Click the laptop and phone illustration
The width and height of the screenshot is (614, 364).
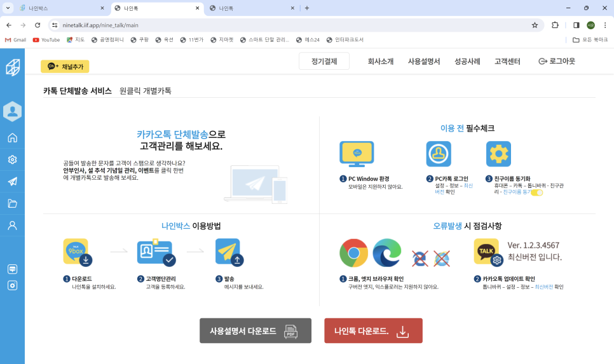(x=256, y=184)
